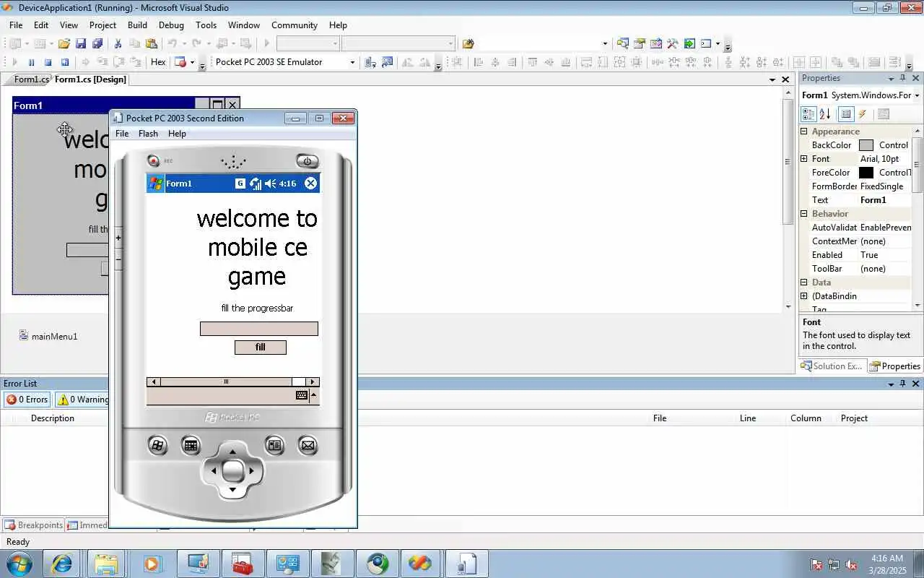Click the emulator speaker volume icon

271,184
